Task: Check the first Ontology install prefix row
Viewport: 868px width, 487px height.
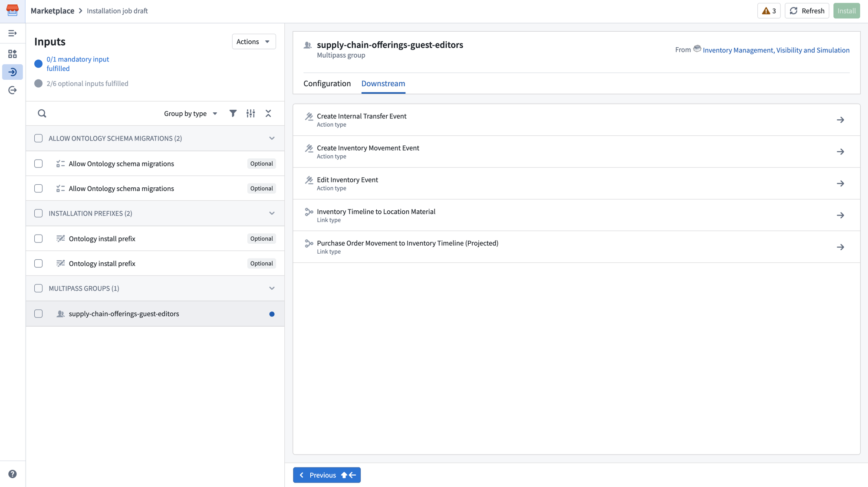Action: click(39, 239)
